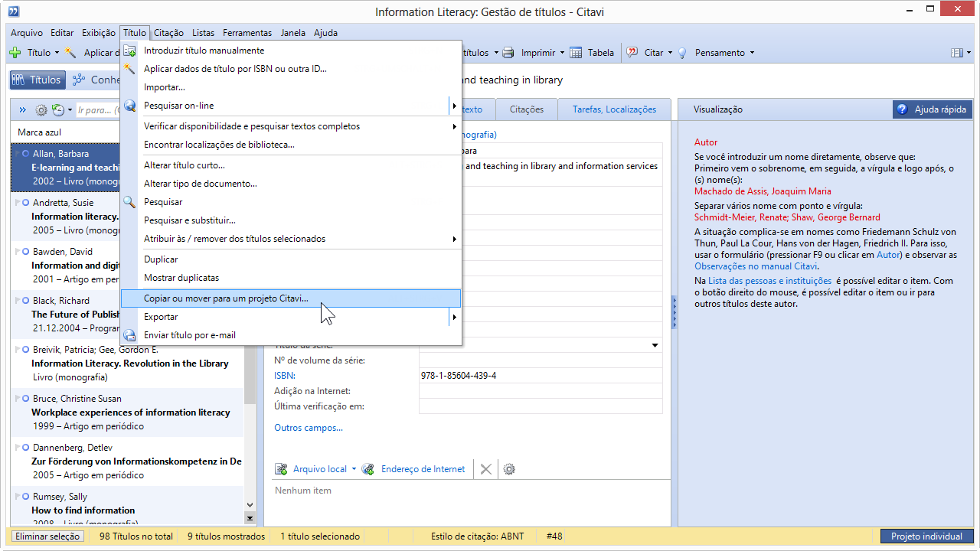Expand the Imprimir dropdown arrow
Screen dimensions: 980x551
click(x=562, y=53)
